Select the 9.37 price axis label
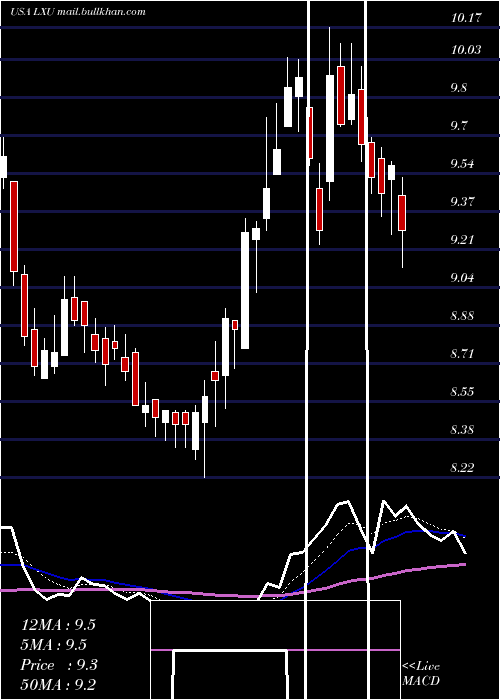Image resolution: width=500 pixels, height=700 pixels. pyautogui.click(x=462, y=202)
